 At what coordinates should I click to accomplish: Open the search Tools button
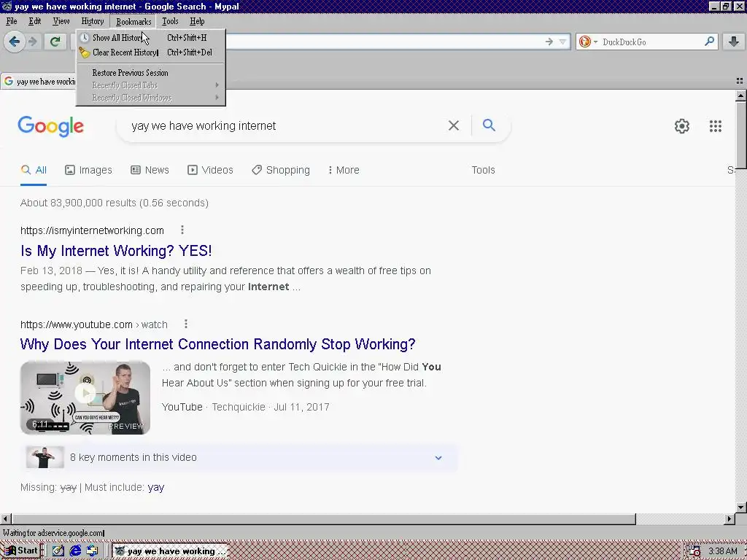[483, 170]
